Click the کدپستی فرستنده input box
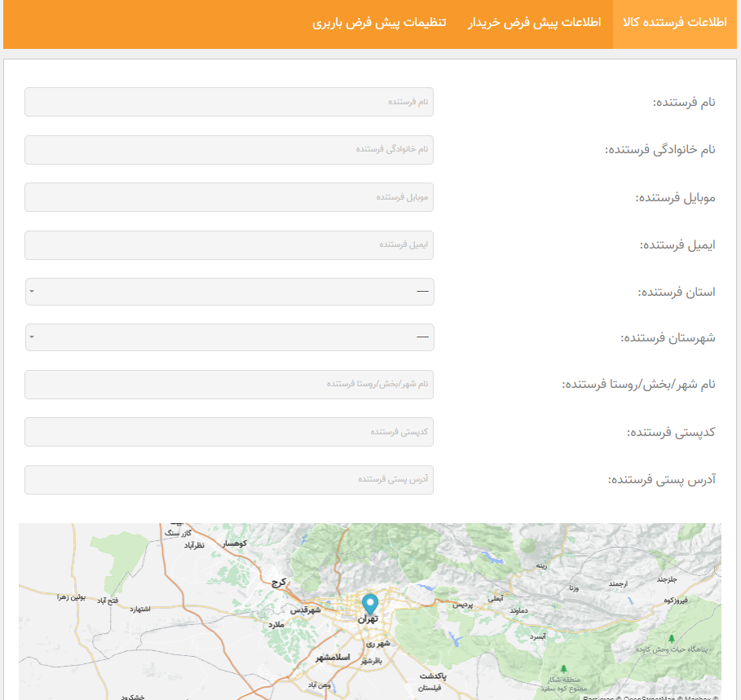Screen dimensions: 741x700 (229, 432)
